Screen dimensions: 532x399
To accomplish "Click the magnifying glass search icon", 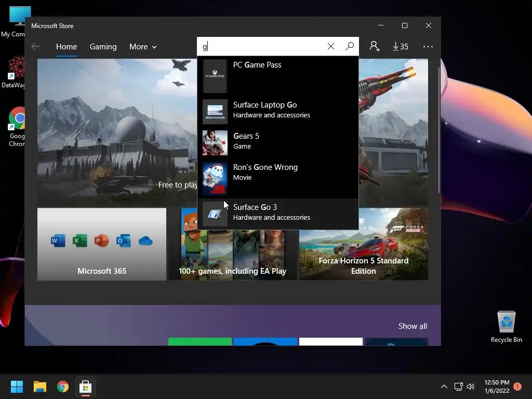I will [x=350, y=46].
